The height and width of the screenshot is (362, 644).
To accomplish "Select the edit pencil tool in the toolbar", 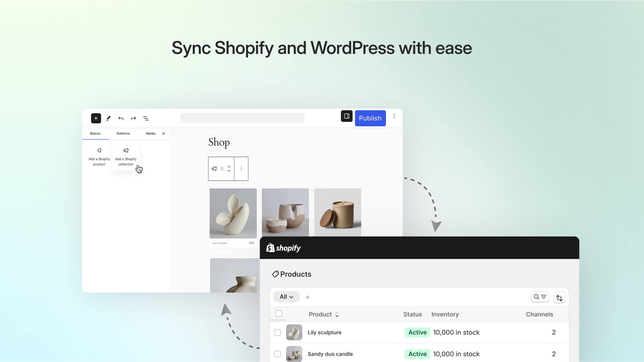I will 108,118.
